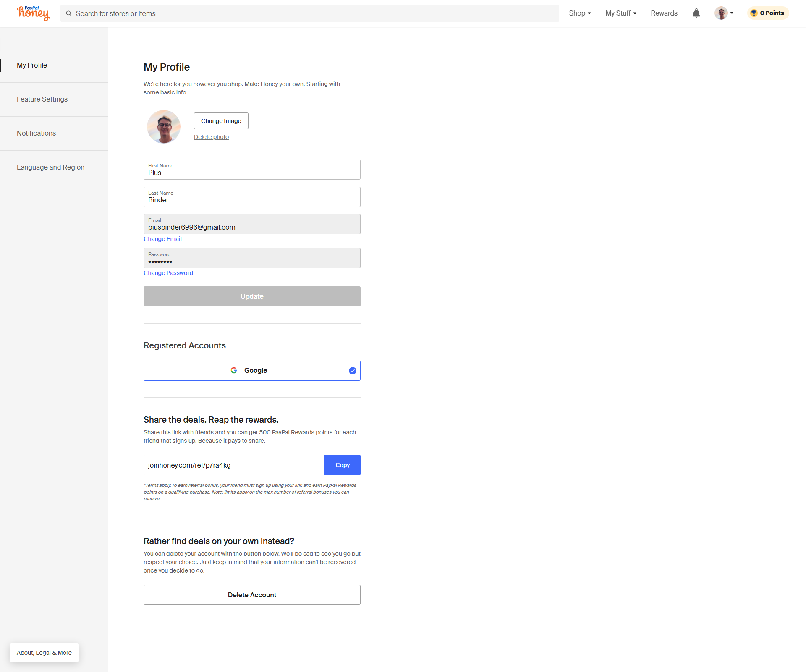
Task: Click the header profile avatar
Action: (x=721, y=13)
